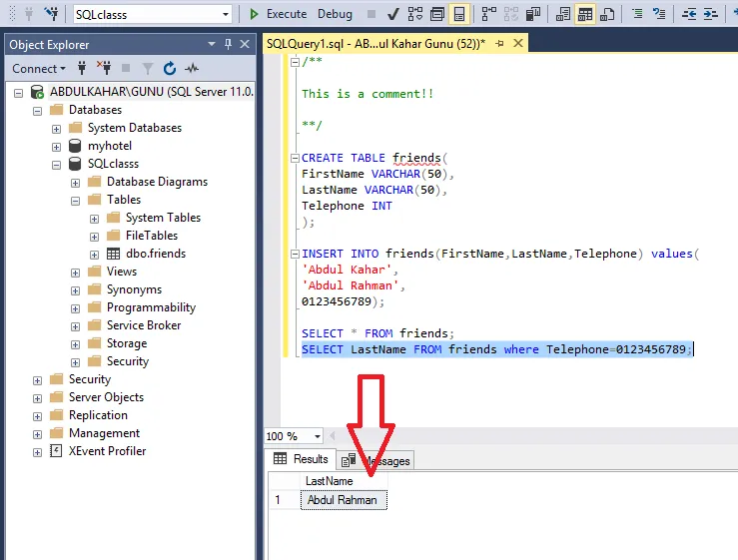738x560 pixels.
Task: Open the Connect dropdown in Object Explorer
Action: [39, 69]
